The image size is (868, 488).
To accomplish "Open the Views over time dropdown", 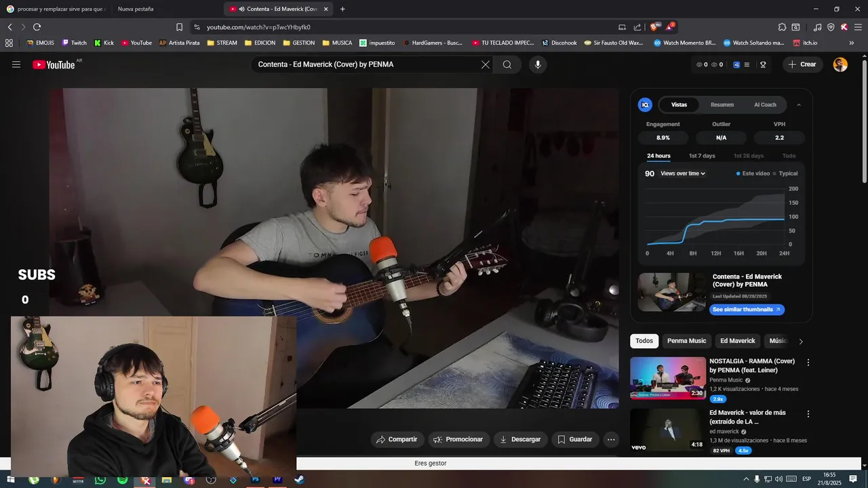I will point(683,174).
